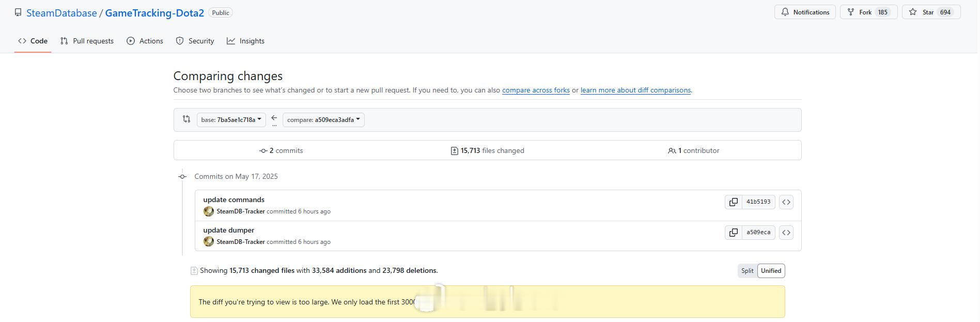The image size is (980, 322).
Task: Copy the full SHA for commit 41b5193
Action: 733,202
